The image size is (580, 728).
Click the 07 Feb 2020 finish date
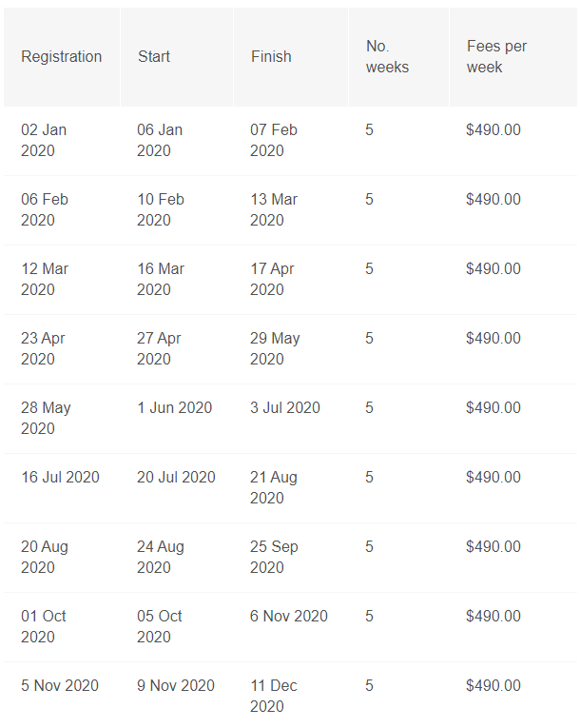[274, 140]
